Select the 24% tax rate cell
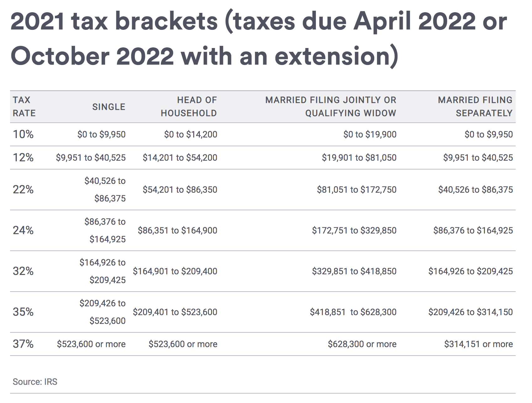 (23, 230)
